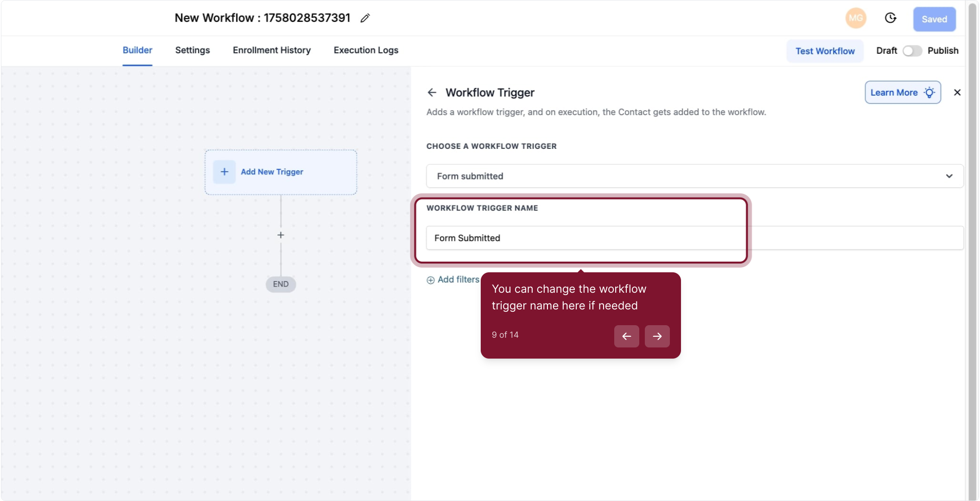Click the back arrow beside Workflow Trigger

coord(432,92)
